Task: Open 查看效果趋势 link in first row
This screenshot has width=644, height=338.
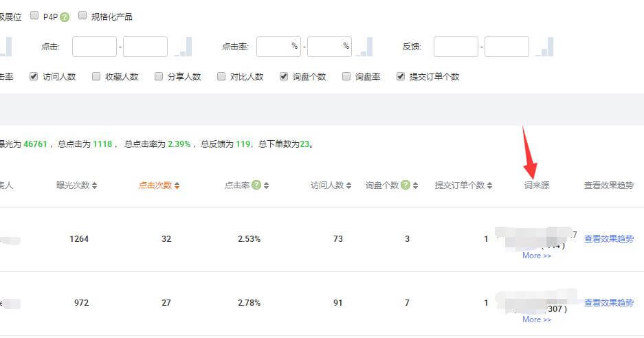Action: [608, 239]
